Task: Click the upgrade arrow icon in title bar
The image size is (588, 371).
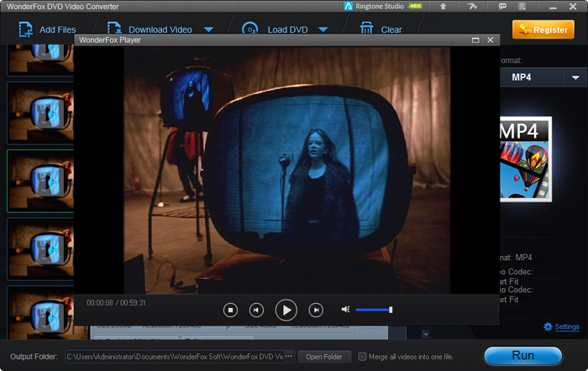Action: pos(443,7)
